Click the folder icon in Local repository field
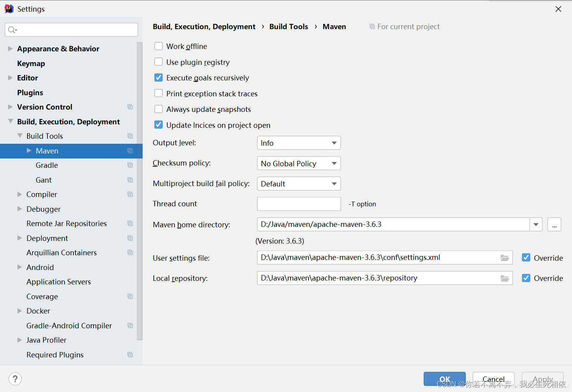Screen dimensions: 572x392 coord(504,278)
